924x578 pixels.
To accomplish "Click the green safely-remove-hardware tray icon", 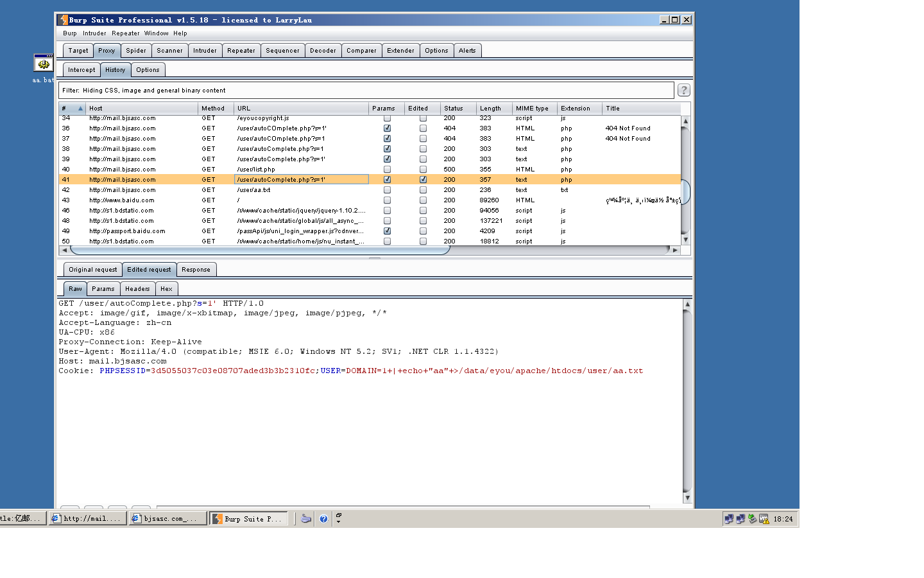I will pos(752,519).
